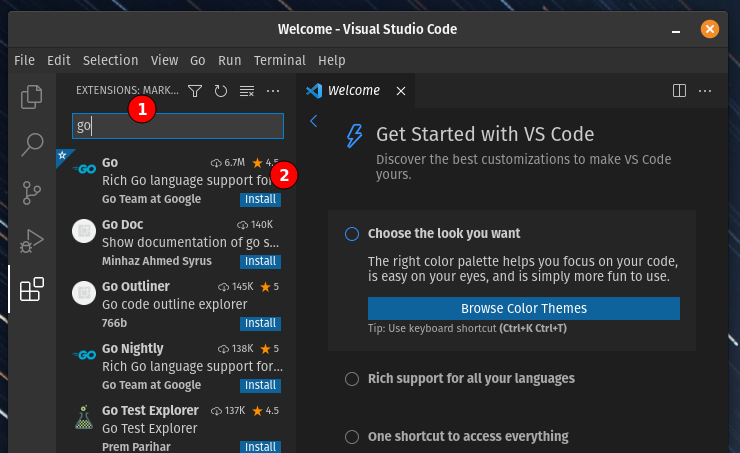Open the Search view in activity bar
The image size is (740, 453).
pyautogui.click(x=32, y=144)
